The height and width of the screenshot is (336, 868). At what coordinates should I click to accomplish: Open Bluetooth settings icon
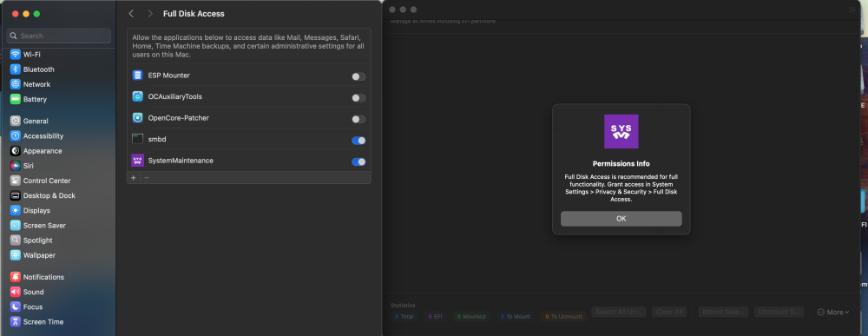(x=15, y=69)
